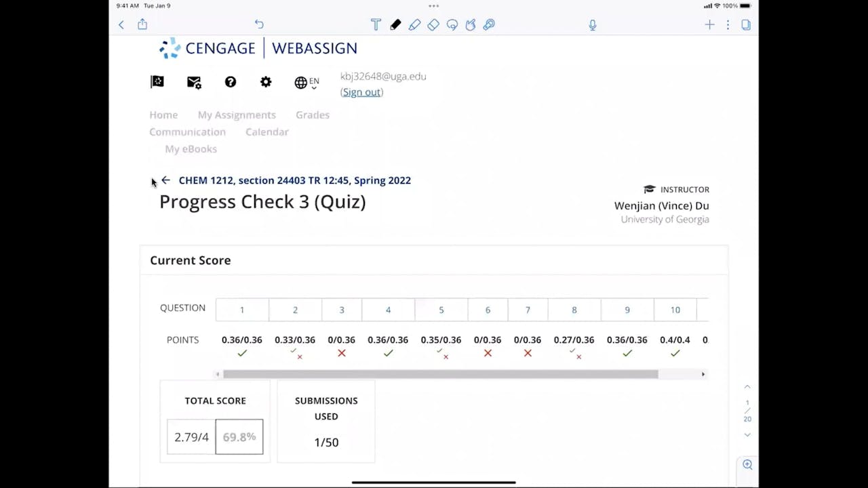The width and height of the screenshot is (868, 488).
Task: Select the Lasso selection tool
Action: 452,25
